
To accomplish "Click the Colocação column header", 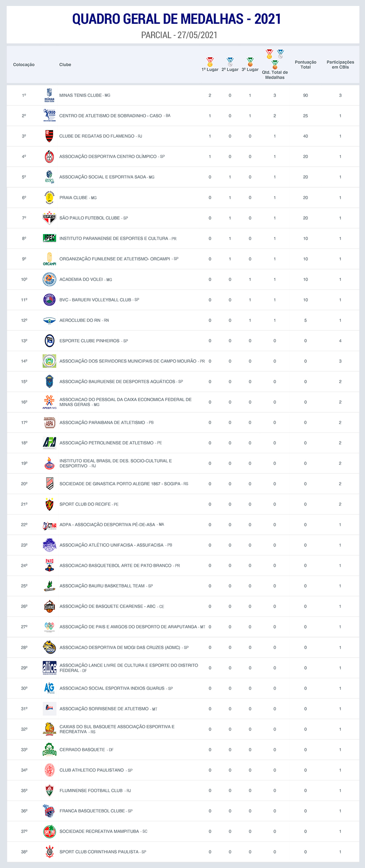I will pyautogui.click(x=24, y=65).
